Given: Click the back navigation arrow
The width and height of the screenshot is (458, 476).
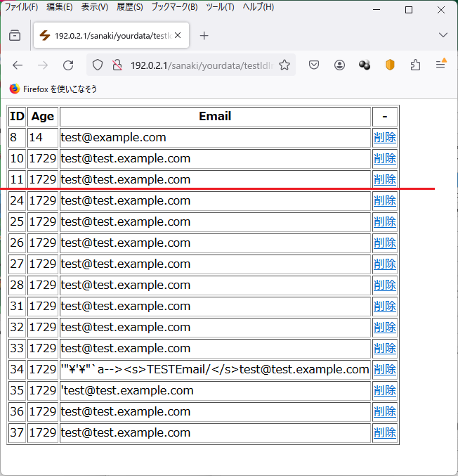Looking at the screenshot, I should (x=18, y=65).
